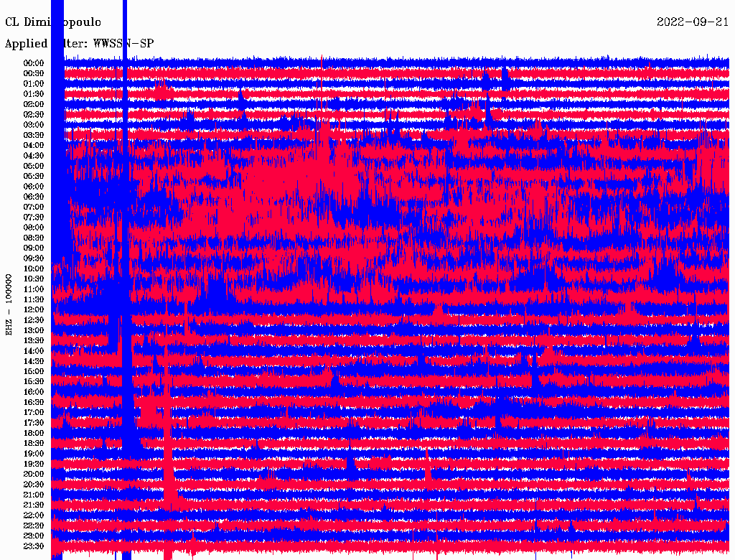Screen dimensions: 735x560
Task: Select the 10:30 time label
Action: [34, 279]
